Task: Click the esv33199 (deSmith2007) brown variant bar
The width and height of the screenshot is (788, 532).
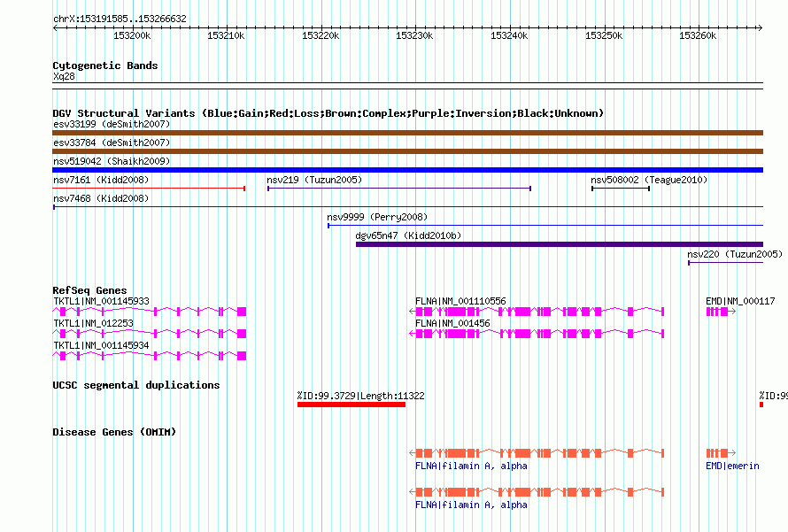Action: (407, 133)
